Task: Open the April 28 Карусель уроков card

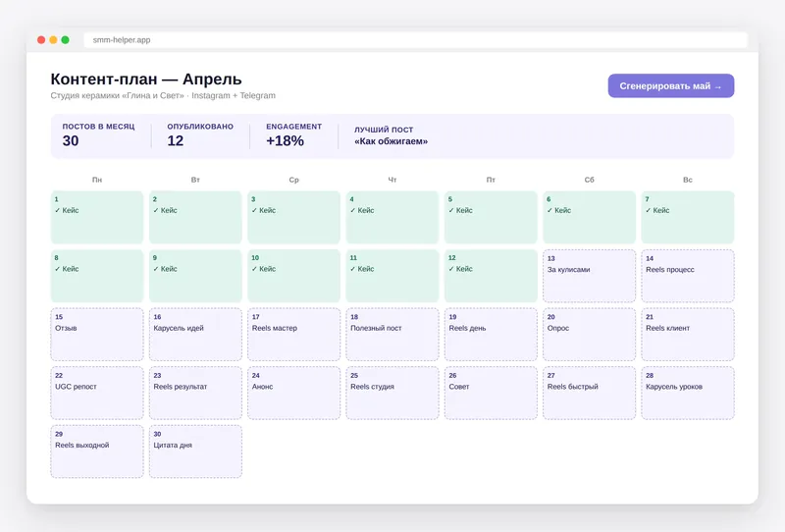Action: point(688,394)
